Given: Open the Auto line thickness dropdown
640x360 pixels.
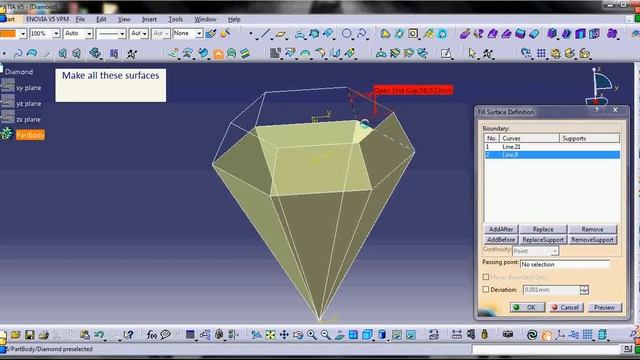Looking at the screenshot, I should coord(89,33).
